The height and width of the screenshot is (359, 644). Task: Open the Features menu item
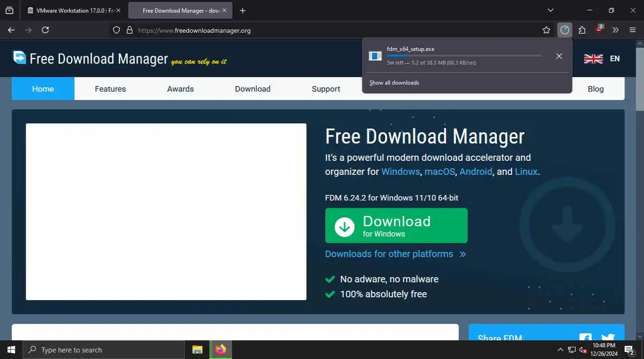(x=110, y=89)
